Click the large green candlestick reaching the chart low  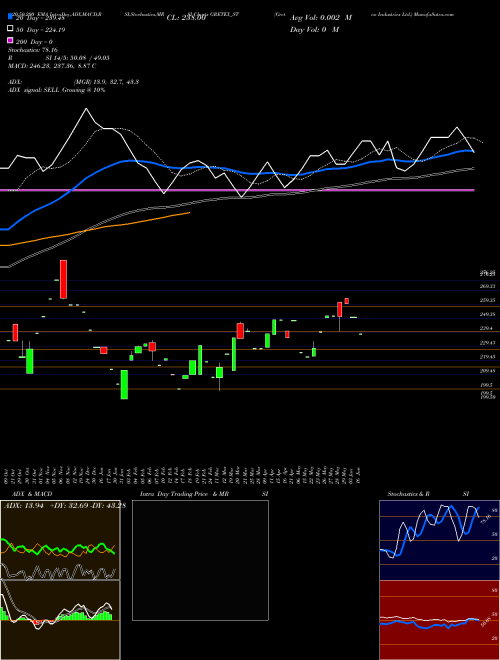124,385
